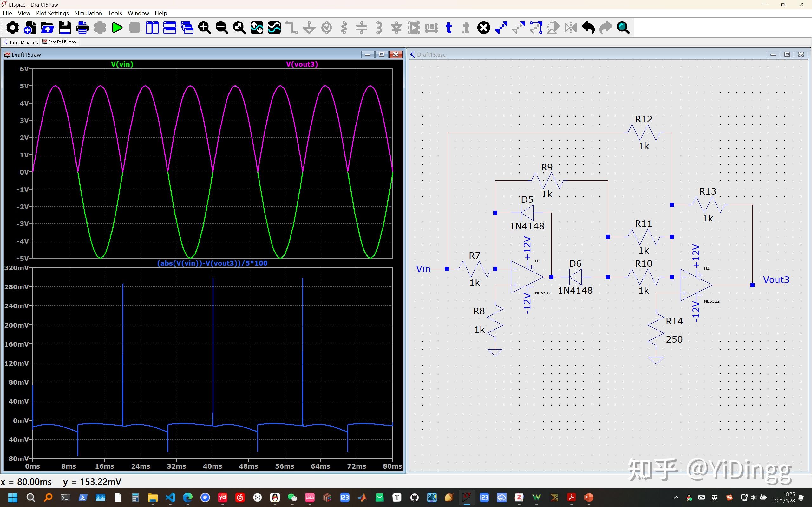Redo the last action
This screenshot has height=507, width=812.
coord(606,28)
